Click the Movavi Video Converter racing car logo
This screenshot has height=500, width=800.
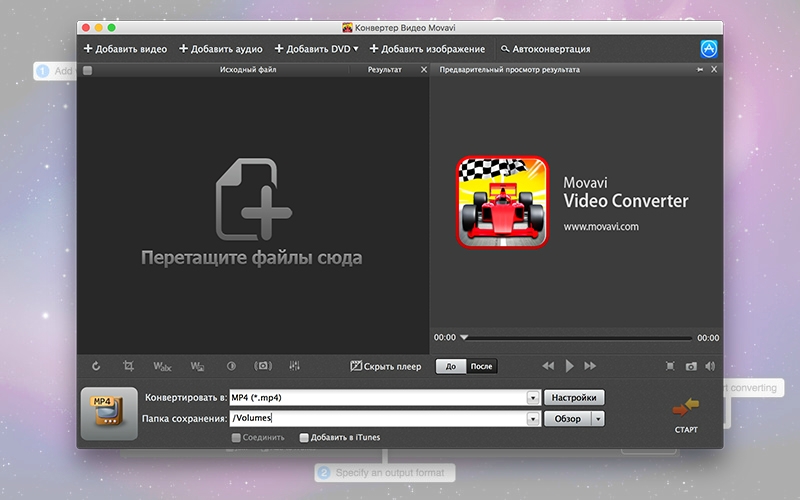(502, 202)
